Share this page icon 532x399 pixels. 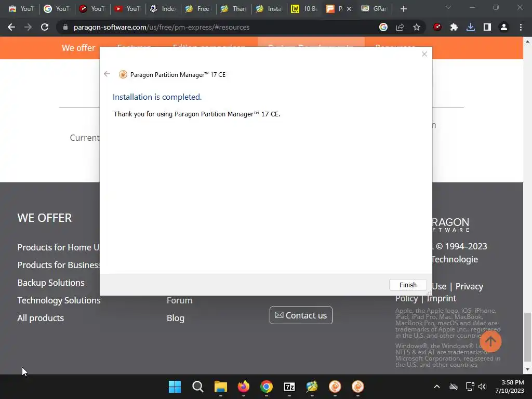tap(400, 27)
